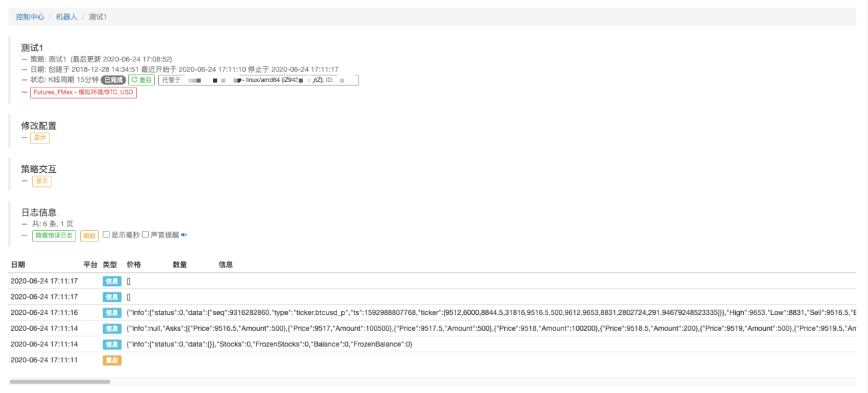Expand 修改配置 with its 显示 button
Image resolution: width=868 pixels, height=393 pixels.
point(41,137)
